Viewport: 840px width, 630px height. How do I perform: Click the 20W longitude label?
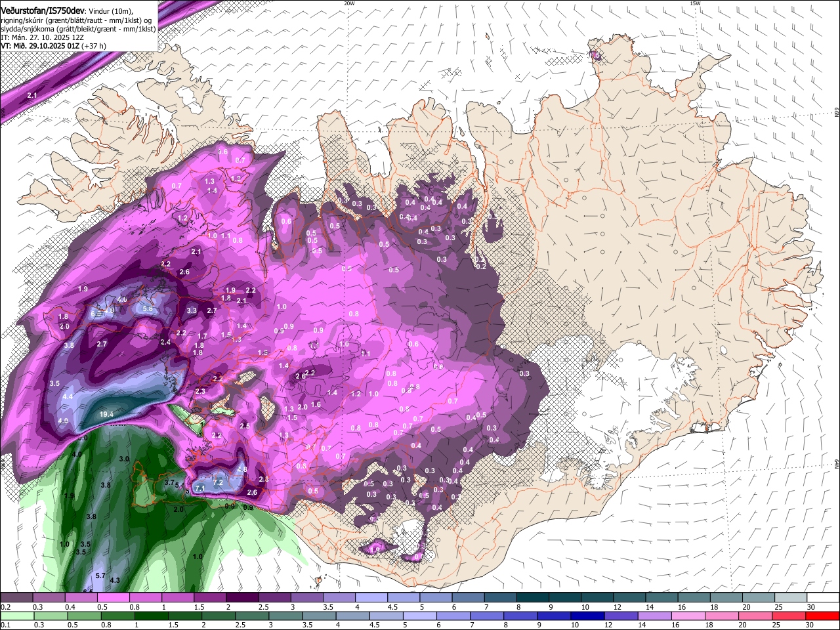pos(350,3)
